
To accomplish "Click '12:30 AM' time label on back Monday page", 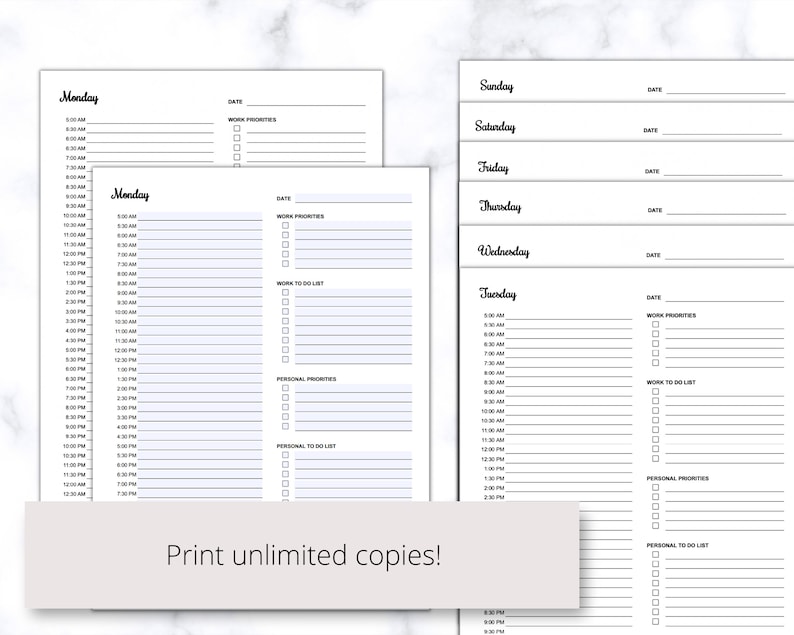I will pos(74,494).
